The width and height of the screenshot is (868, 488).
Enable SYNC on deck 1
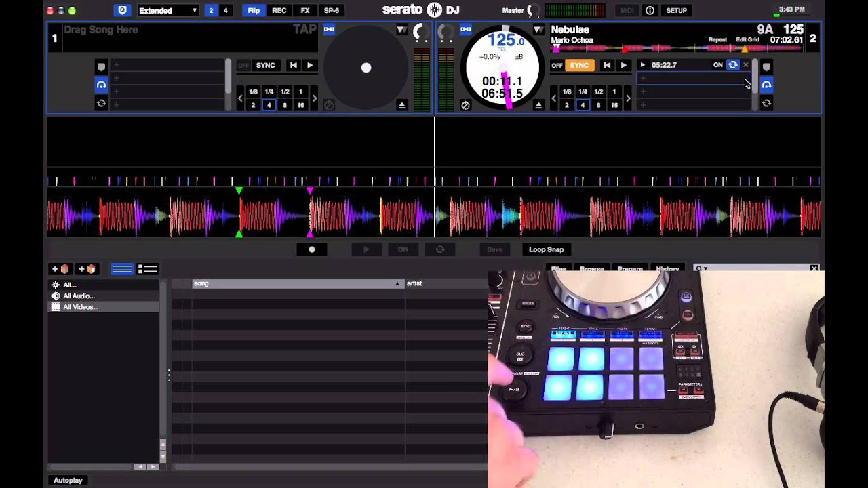(266, 65)
